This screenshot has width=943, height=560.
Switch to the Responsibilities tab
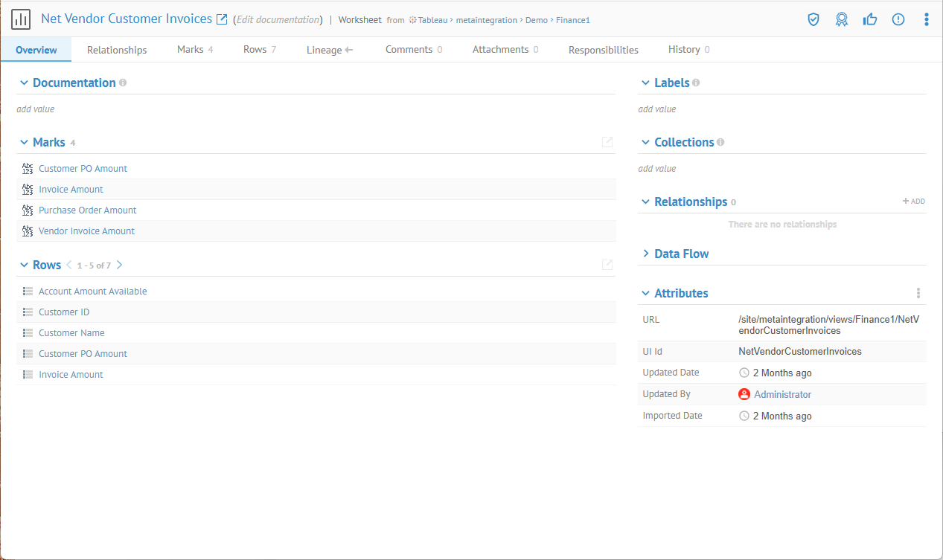[x=603, y=50]
